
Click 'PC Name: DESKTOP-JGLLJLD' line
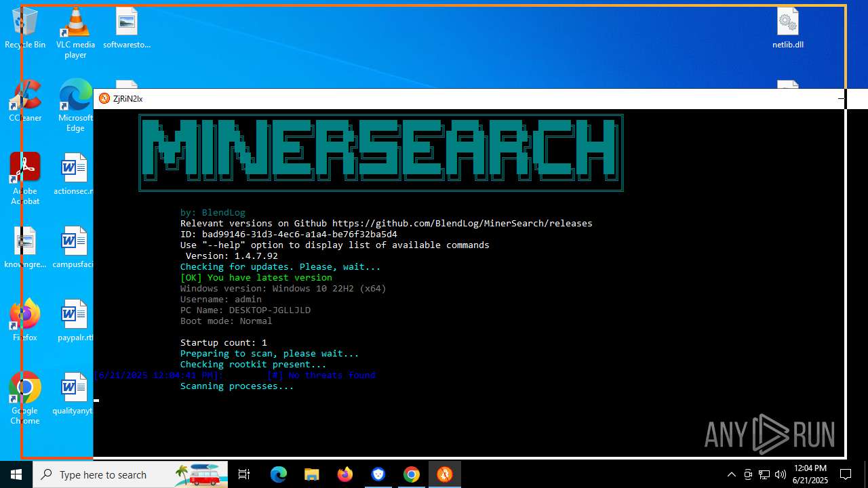pyautogui.click(x=245, y=310)
